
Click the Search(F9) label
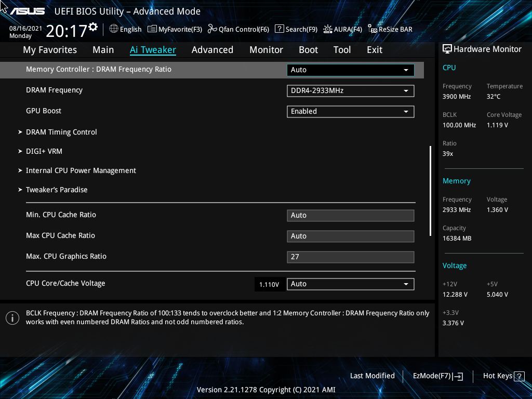(301, 29)
